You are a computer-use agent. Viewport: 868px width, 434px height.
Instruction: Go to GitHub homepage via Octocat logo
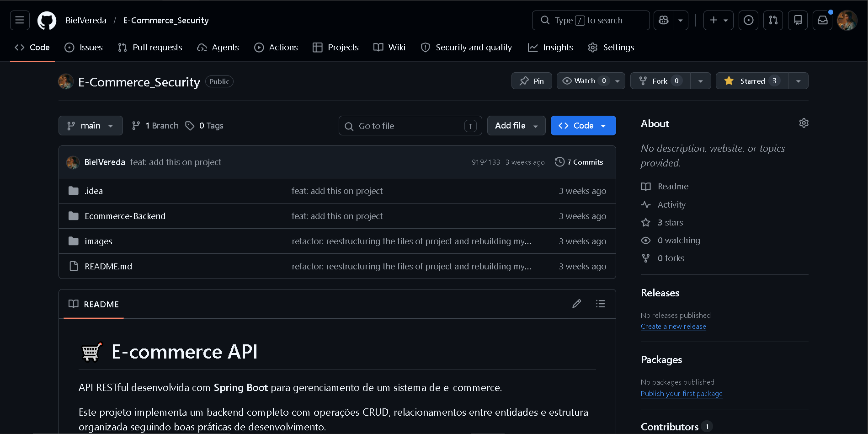[x=47, y=20]
